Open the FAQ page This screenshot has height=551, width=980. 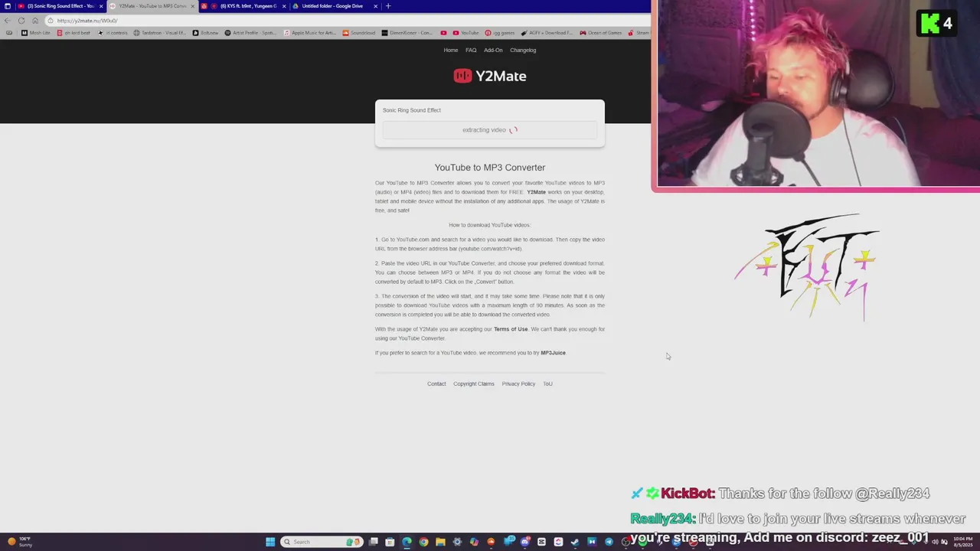[x=471, y=51]
